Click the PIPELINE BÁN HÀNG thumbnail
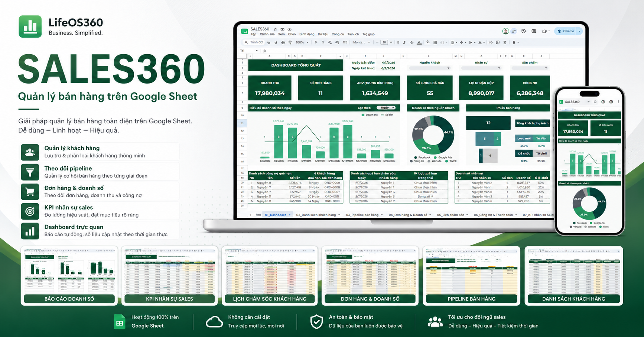The width and height of the screenshot is (644, 337). pyautogui.click(x=471, y=276)
